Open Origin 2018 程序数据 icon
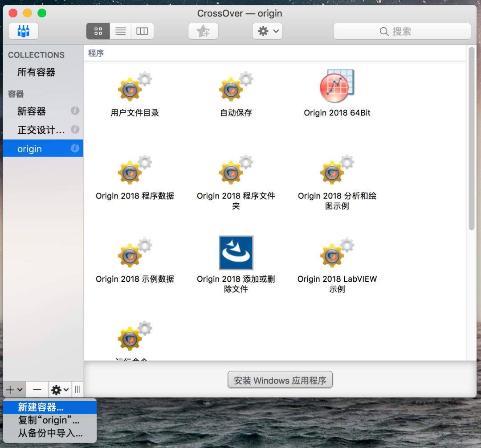The height and width of the screenshot is (448, 481). [x=135, y=170]
